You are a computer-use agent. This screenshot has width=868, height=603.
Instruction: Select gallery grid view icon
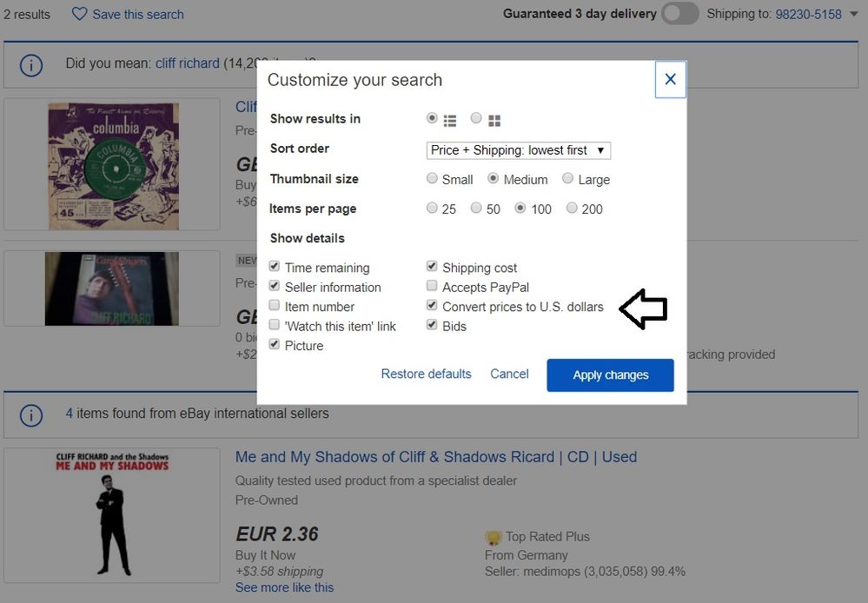coord(494,120)
